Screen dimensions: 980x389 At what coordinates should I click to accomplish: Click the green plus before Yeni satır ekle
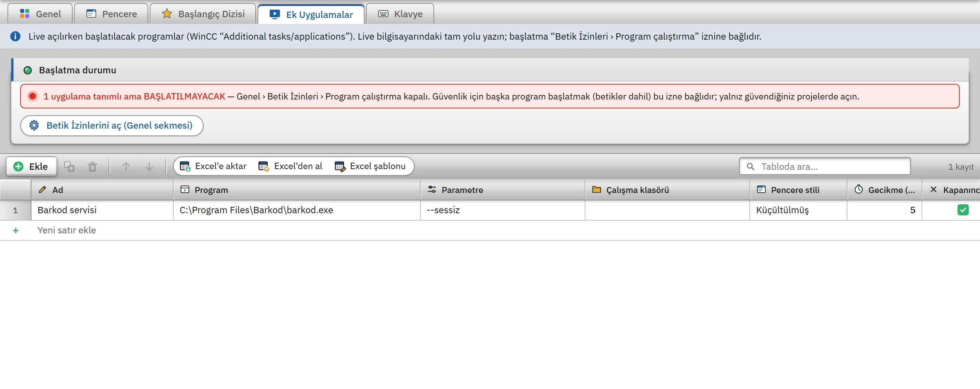pos(16,230)
